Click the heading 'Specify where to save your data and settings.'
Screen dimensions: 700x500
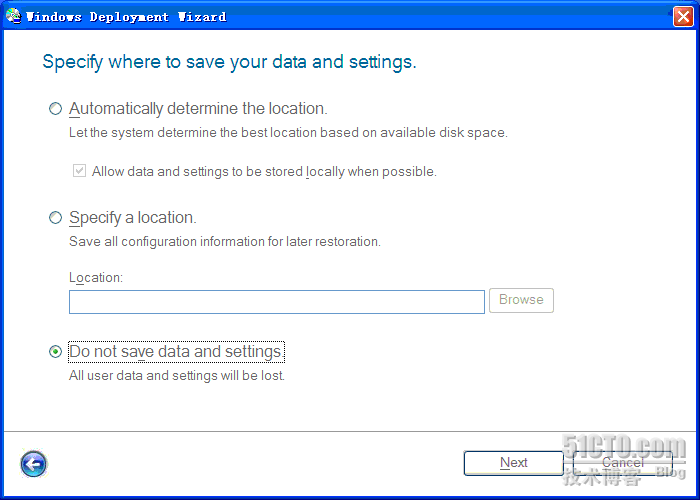(229, 62)
